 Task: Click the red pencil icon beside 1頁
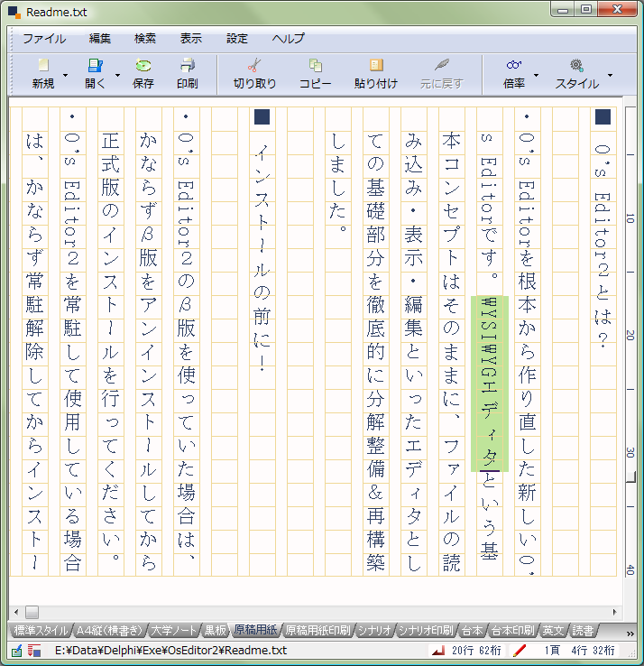[520, 651]
